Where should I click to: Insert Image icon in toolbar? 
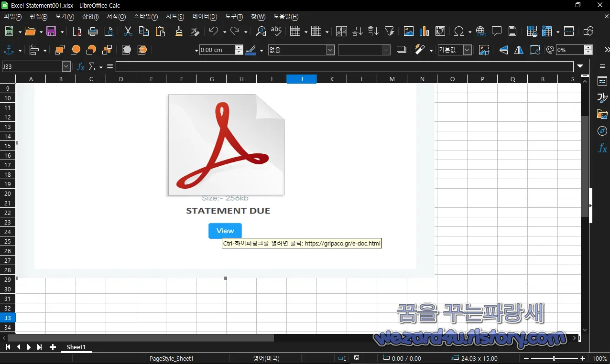409,32
